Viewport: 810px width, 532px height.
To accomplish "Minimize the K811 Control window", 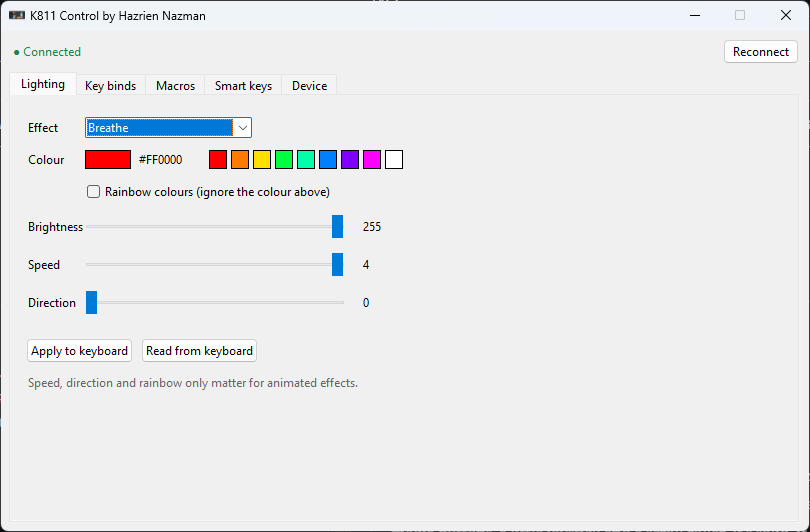I will tap(695, 15).
